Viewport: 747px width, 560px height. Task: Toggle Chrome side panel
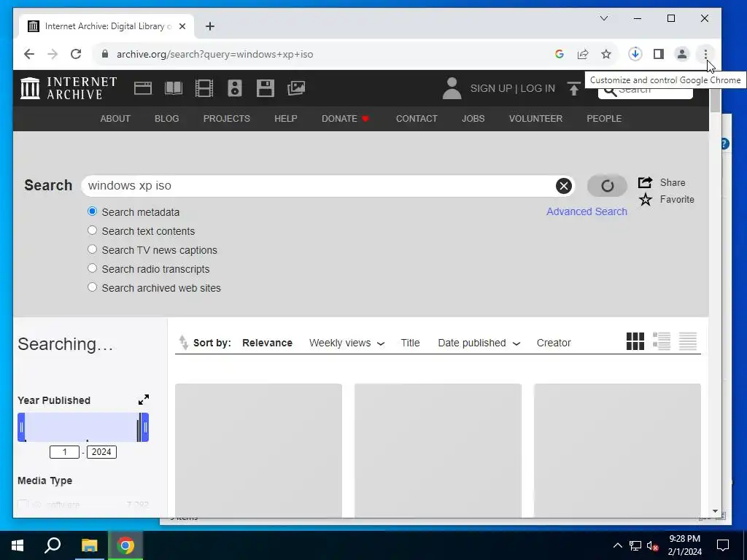click(659, 54)
